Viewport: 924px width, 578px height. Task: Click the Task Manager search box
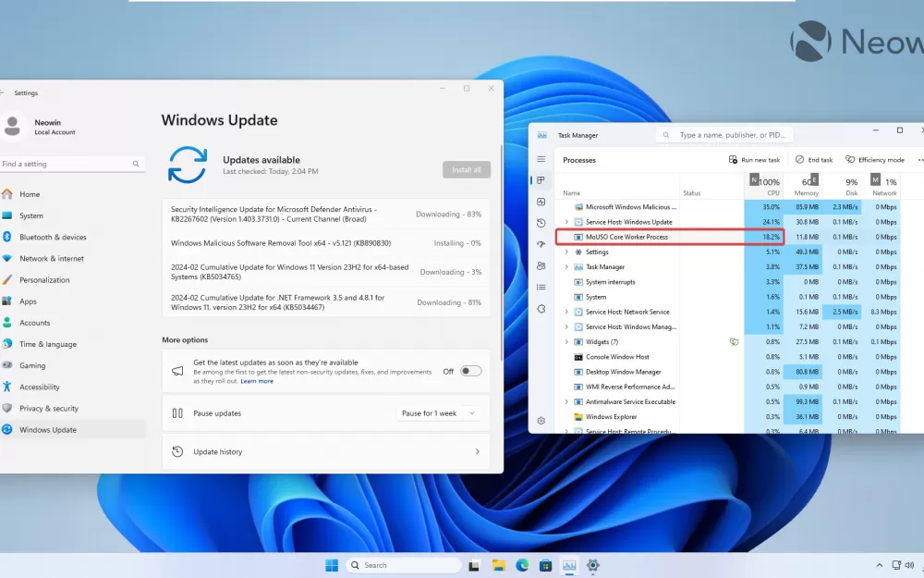click(725, 135)
